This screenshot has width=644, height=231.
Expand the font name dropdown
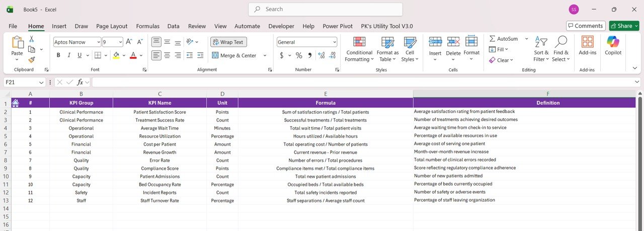click(x=98, y=42)
